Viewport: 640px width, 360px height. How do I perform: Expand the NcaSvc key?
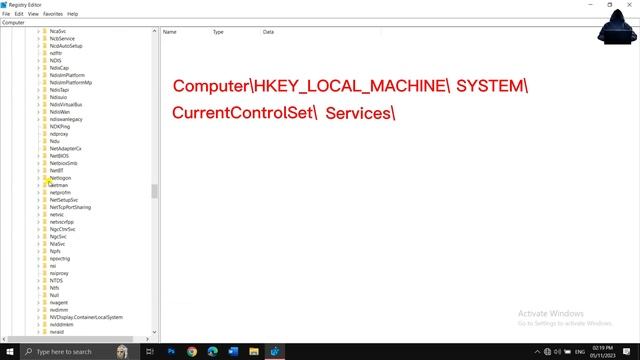click(x=38, y=31)
